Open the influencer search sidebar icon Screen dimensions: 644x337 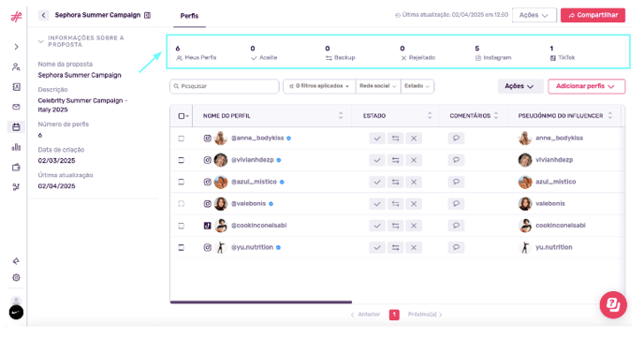point(16,67)
